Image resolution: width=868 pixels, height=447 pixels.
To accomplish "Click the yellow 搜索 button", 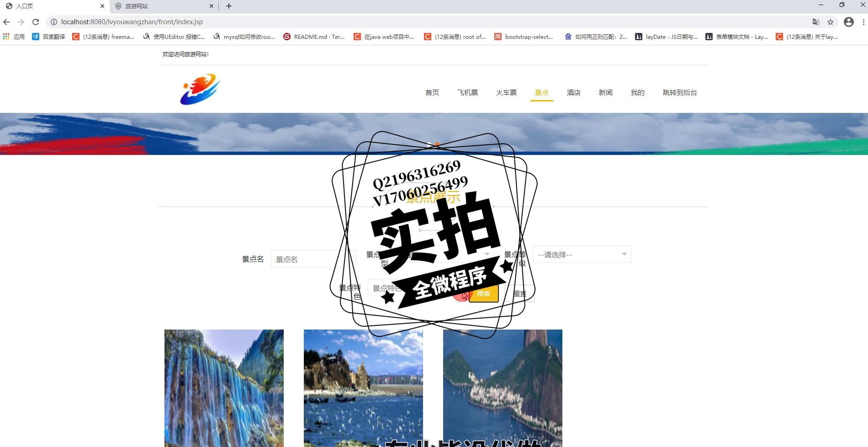I will (484, 293).
